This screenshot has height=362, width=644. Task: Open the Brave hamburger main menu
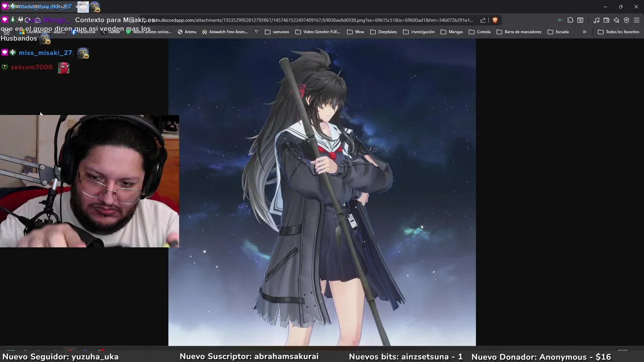(636, 20)
